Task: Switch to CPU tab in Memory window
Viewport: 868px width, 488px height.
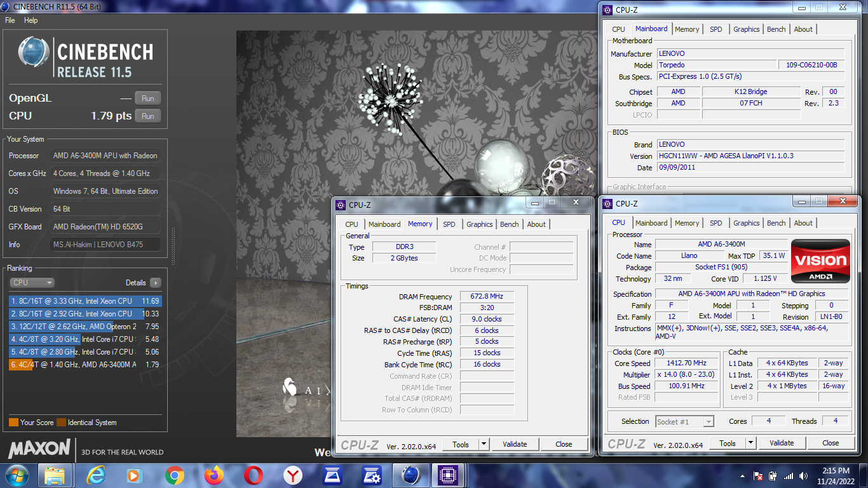Action: 351,224
